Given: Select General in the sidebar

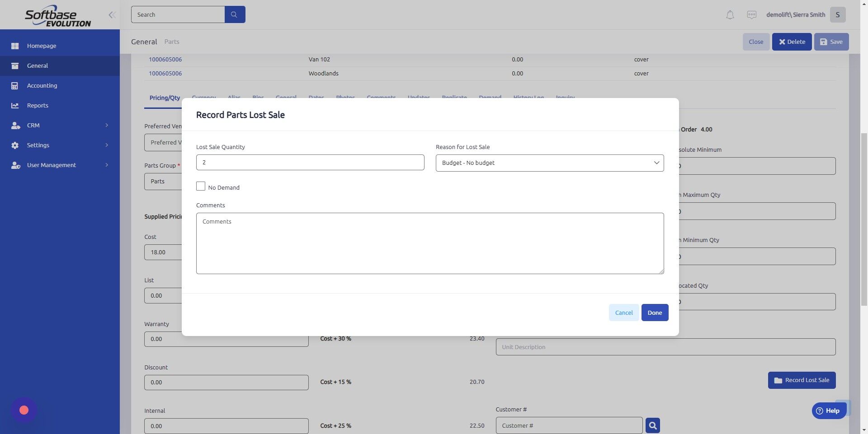Looking at the screenshot, I should point(38,65).
